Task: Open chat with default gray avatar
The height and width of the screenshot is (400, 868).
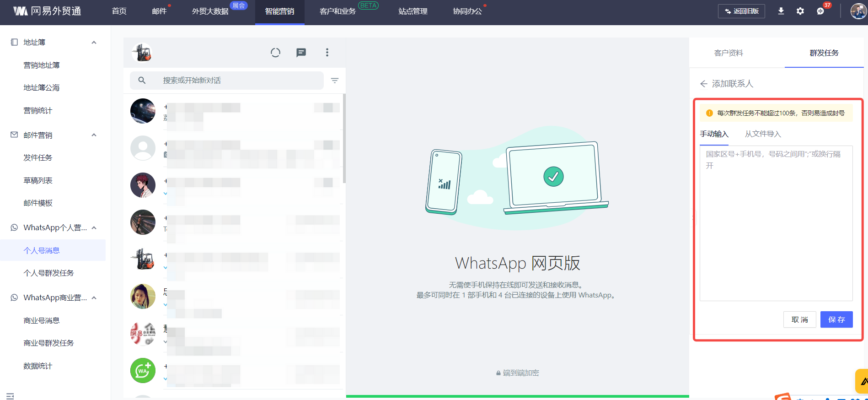Action: (143, 148)
